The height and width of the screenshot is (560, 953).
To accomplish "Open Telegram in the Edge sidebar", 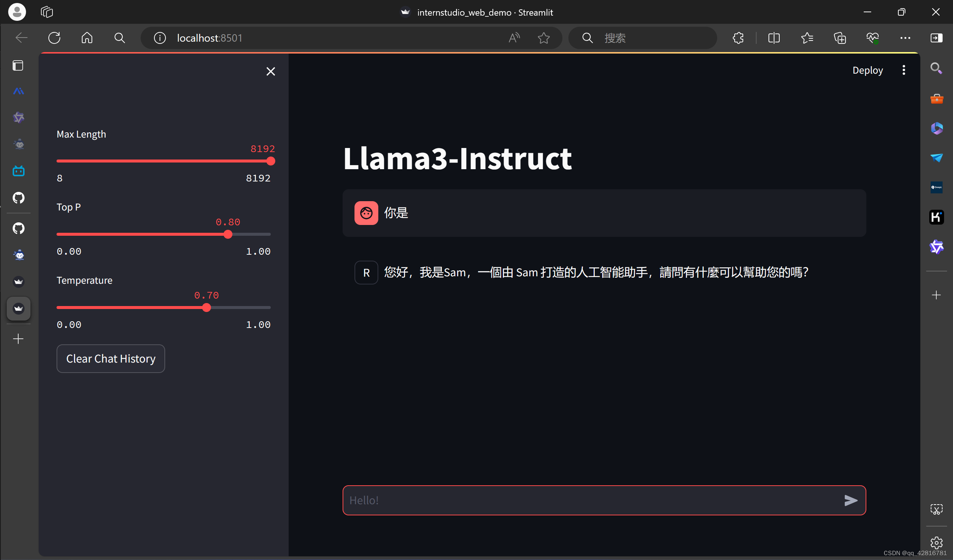I will [937, 158].
